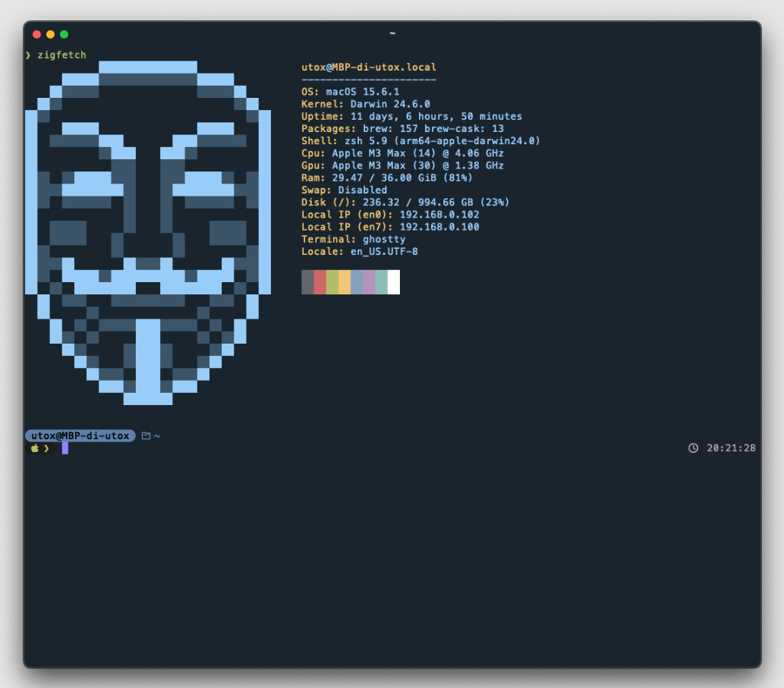784x688 pixels.
Task: Click the tilde window title
Action: coord(392,33)
